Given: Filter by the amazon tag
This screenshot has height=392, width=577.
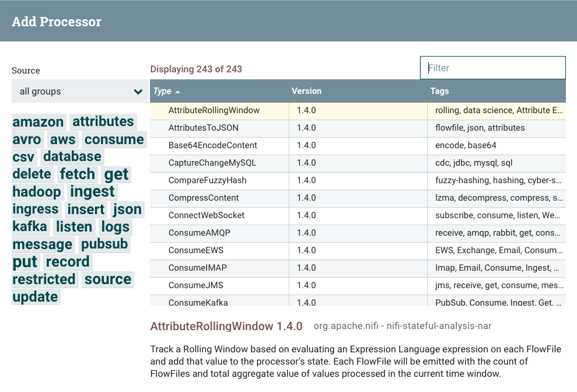Looking at the screenshot, I should click(x=39, y=122).
